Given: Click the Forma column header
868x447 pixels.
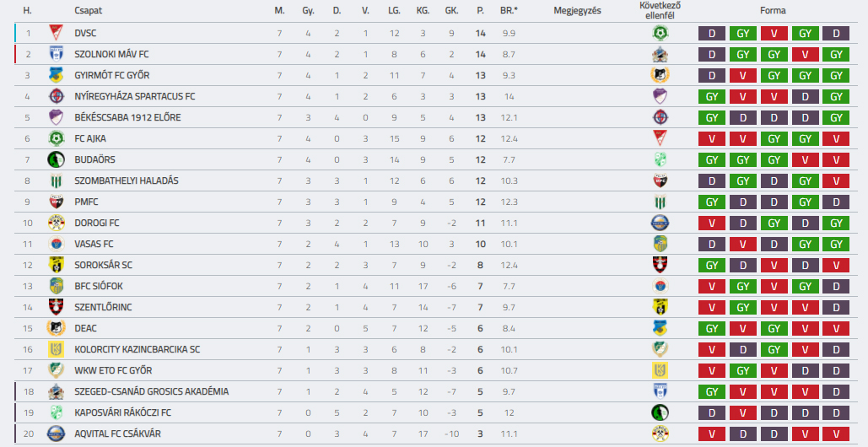Looking at the screenshot, I should coord(773,10).
